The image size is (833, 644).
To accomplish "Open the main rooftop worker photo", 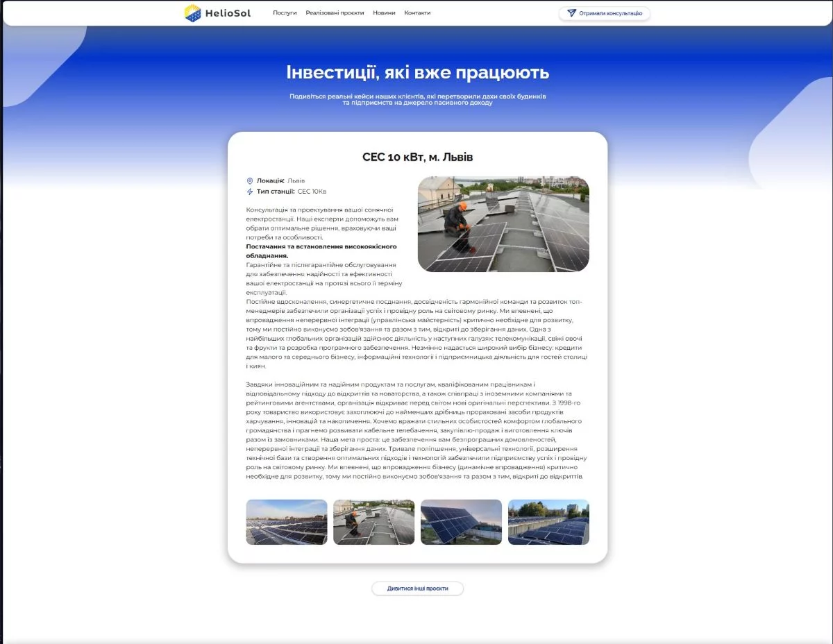I will pyautogui.click(x=503, y=223).
